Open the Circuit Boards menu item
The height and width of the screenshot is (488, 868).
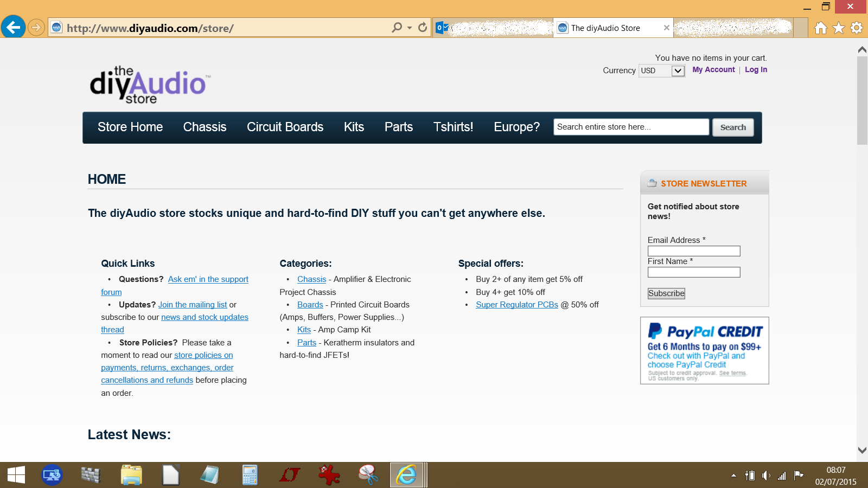click(x=285, y=127)
